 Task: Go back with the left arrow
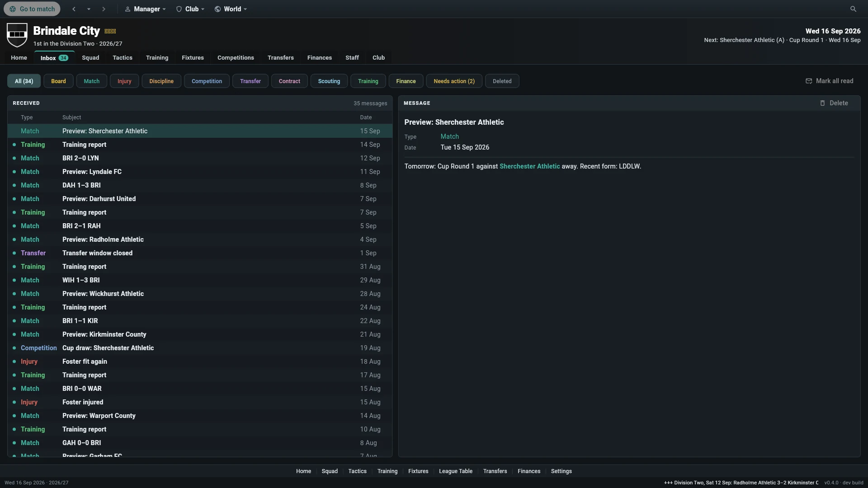click(74, 9)
